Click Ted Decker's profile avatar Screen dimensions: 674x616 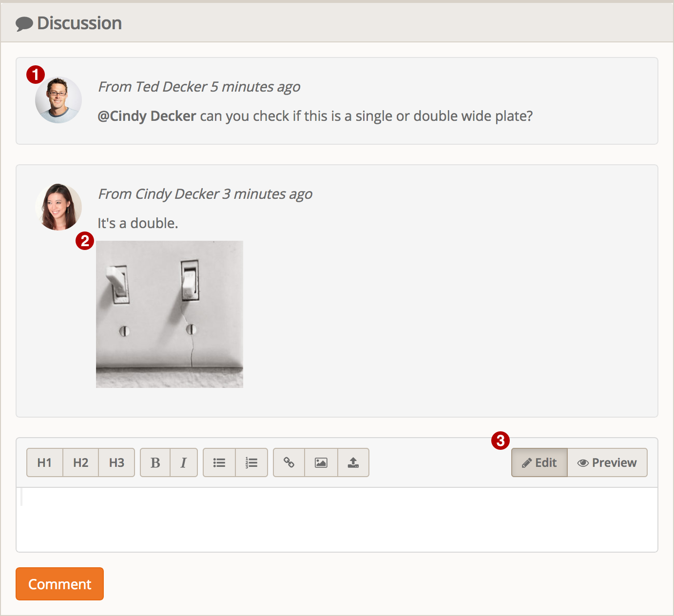[x=58, y=100]
